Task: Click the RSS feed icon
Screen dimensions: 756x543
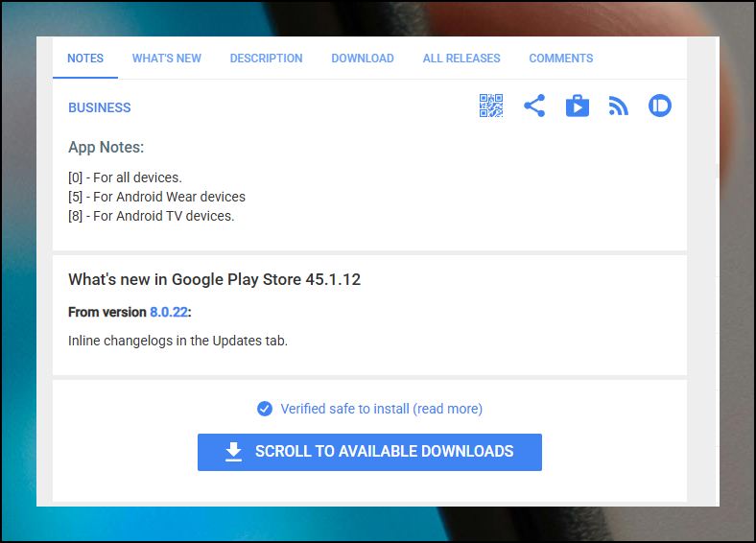Action: pos(618,106)
